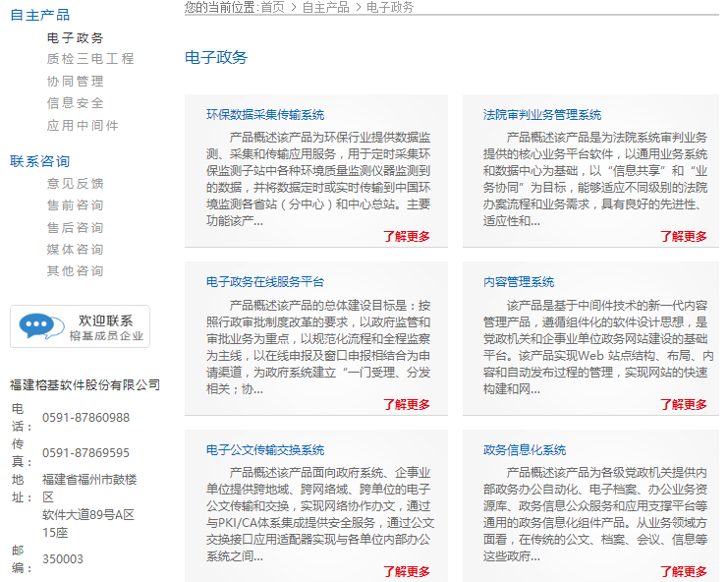
Task: Select 质检三电工程 in the sidebar
Action: 90,59
